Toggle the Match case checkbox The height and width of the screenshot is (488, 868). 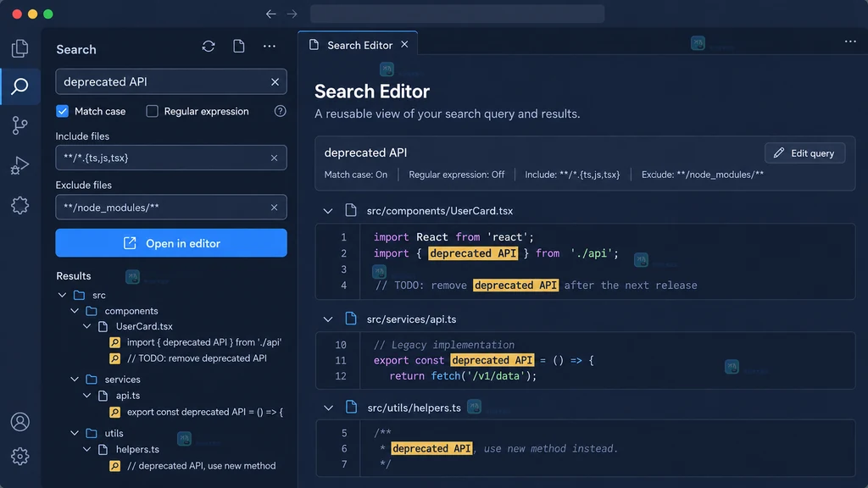62,111
